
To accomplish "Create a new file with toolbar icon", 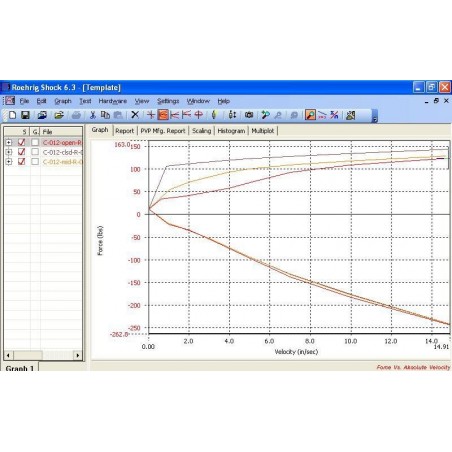I will click(12, 115).
